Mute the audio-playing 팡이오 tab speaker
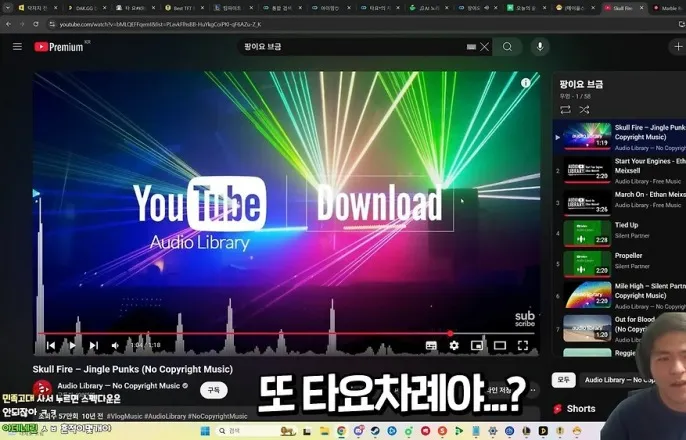 point(487,8)
